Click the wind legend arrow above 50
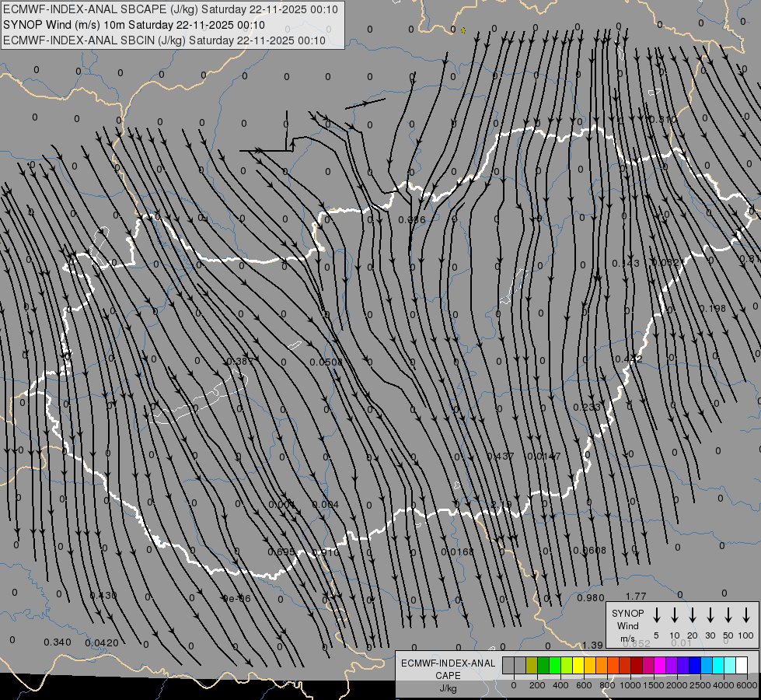Screen dimensions: 761x700 pos(728,615)
